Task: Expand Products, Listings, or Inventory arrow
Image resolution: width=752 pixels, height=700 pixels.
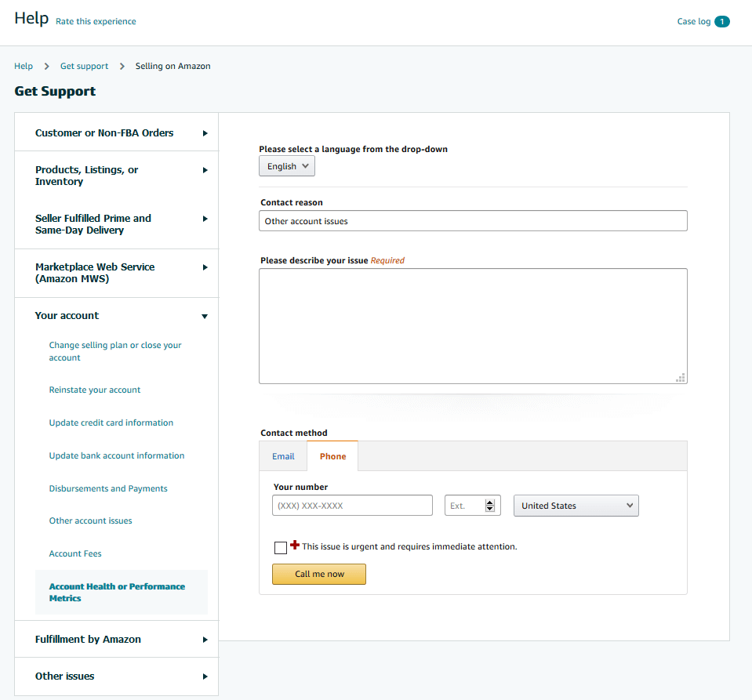Action: pos(205,170)
